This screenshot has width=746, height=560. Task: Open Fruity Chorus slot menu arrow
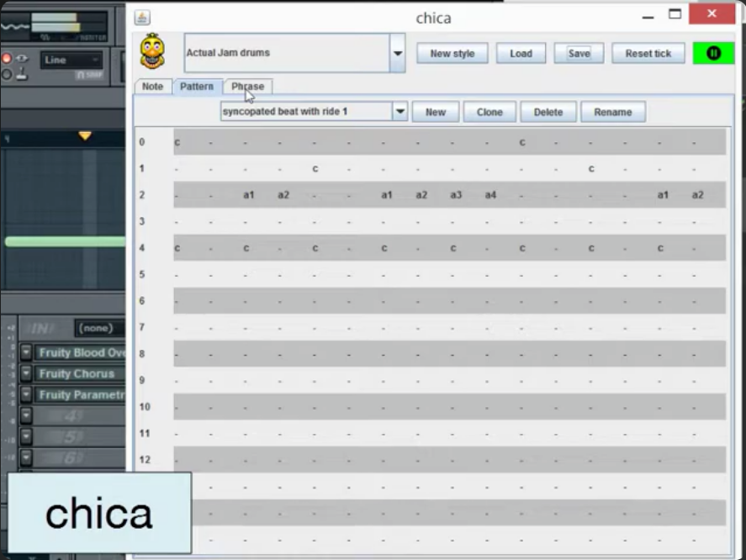26,373
